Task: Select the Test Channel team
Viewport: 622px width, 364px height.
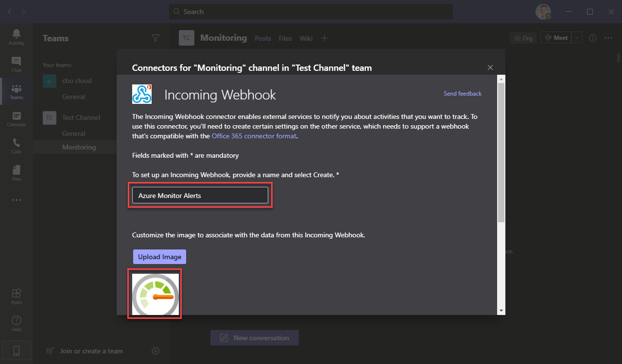Action: click(x=81, y=117)
